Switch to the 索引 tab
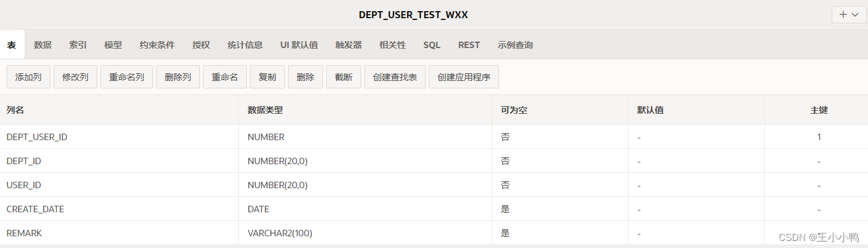This screenshot has width=868, height=248. click(78, 45)
